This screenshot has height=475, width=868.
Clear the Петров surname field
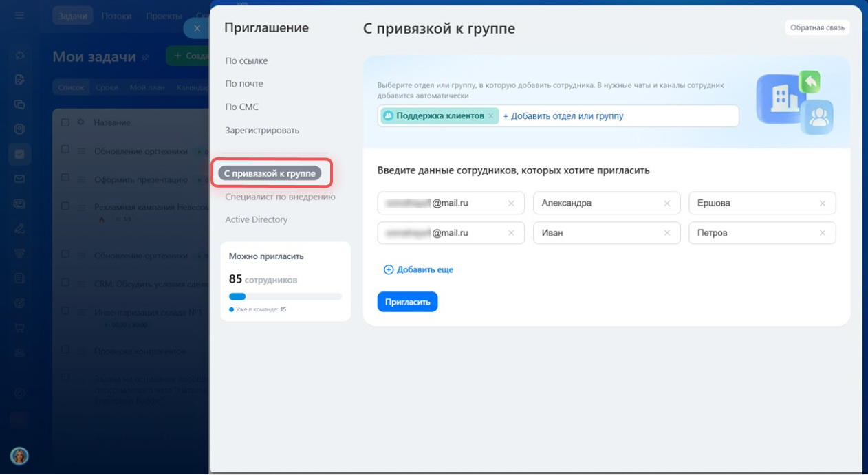pos(822,233)
